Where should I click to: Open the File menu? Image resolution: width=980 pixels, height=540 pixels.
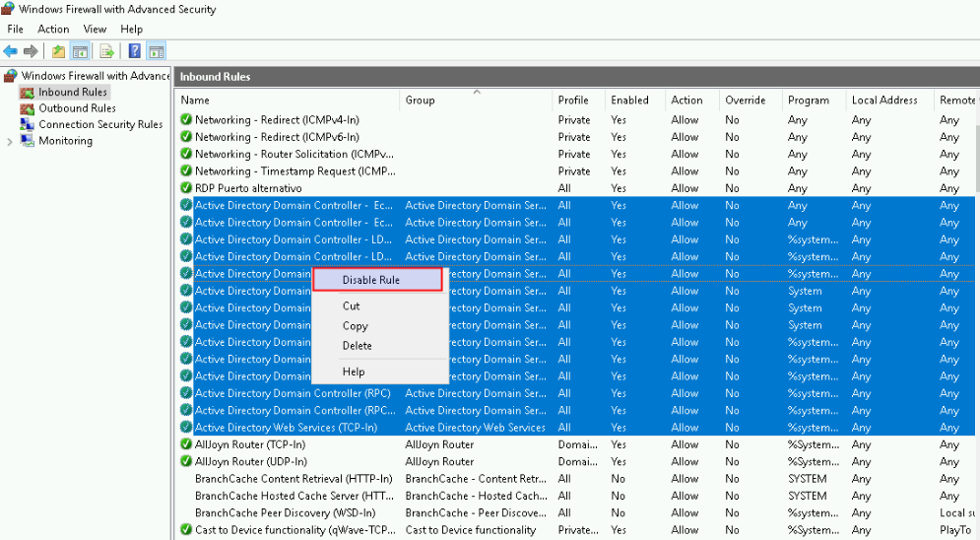tap(15, 29)
